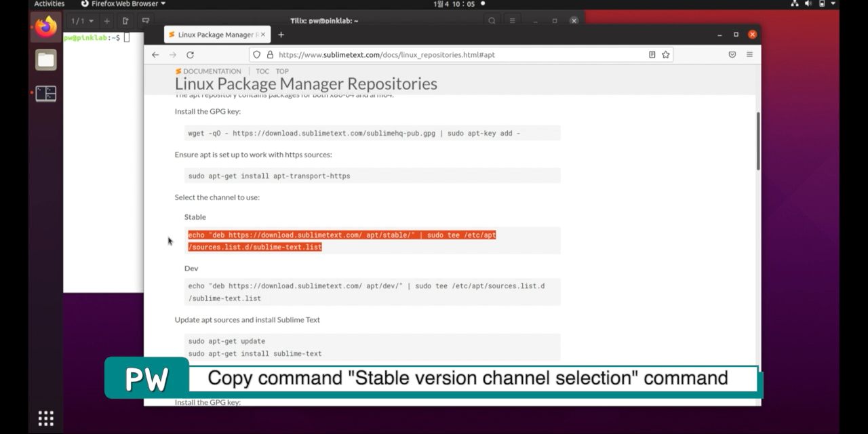Image resolution: width=868 pixels, height=434 pixels.
Task: Open the Files app in the dock
Action: pos(46,60)
